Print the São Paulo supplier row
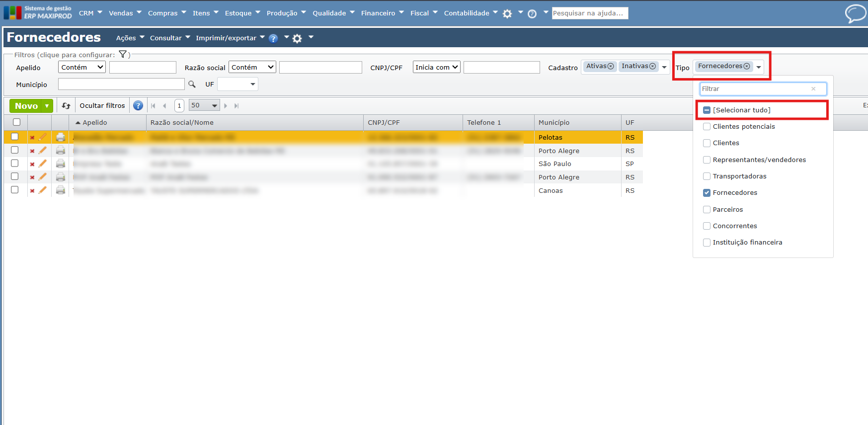The width and height of the screenshot is (868, 425). pyautogui.click(x=61, y=164)
